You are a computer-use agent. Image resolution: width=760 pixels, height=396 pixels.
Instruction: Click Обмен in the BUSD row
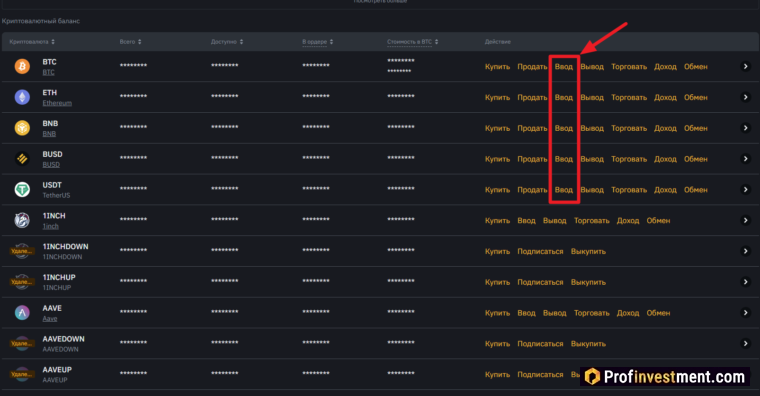tap(696, 159)
